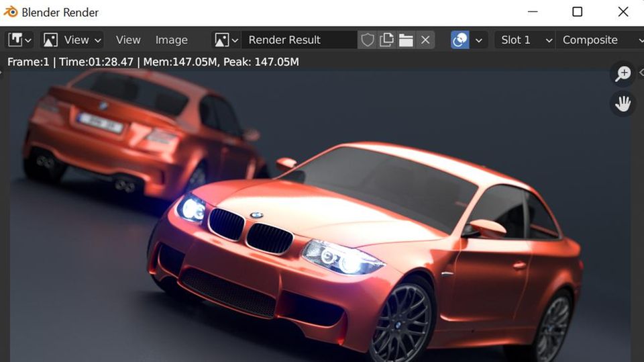Open the Composite layer dropdown
The image size is (644, 362).
[599, 40]
